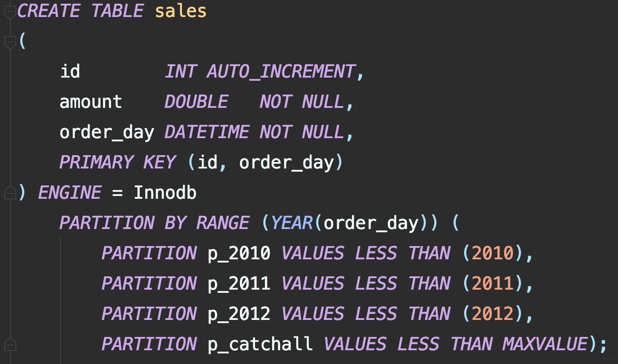The height and width of the screenshot is (364, 618).
Task: Place cursor on the PARTITION BY RANGE clause
Action: 154,223
